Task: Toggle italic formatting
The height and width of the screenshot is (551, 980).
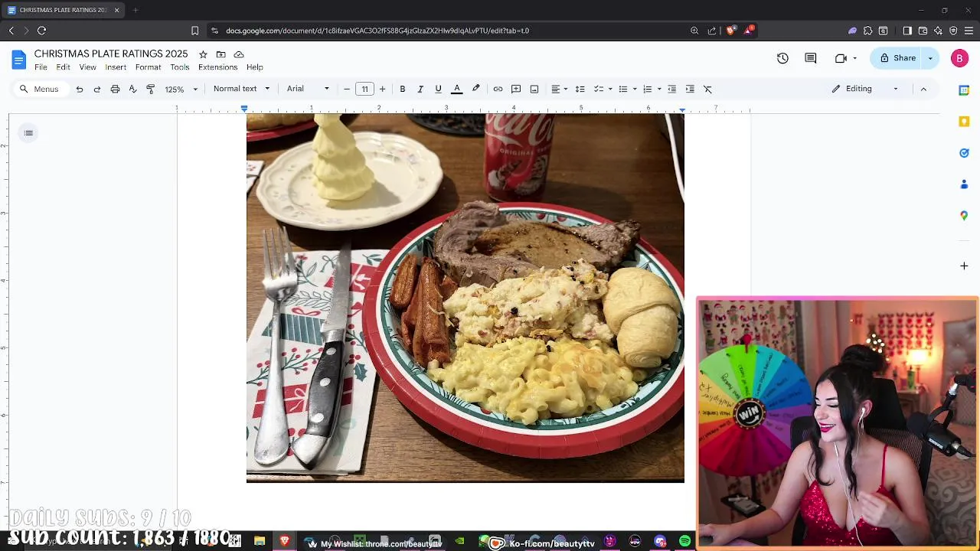Action: (420, 89)
